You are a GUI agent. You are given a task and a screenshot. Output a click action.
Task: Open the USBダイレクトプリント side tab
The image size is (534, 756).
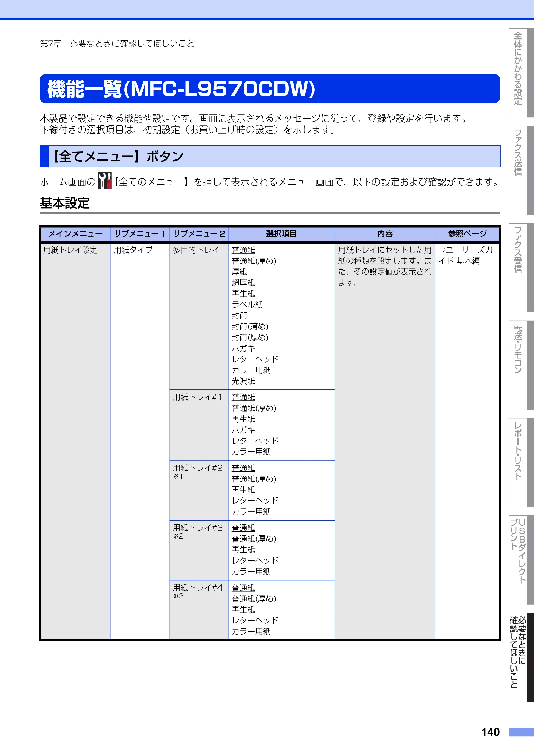click(521, 560)
